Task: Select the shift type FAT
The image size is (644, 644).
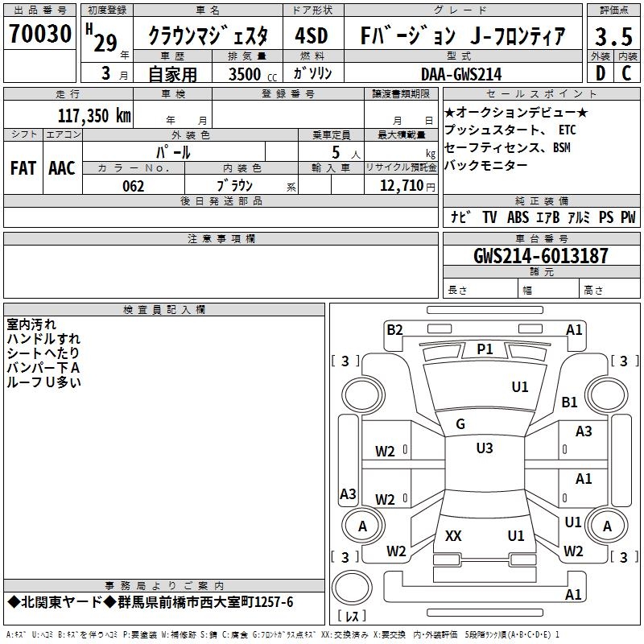Action: tap(23, 168)
